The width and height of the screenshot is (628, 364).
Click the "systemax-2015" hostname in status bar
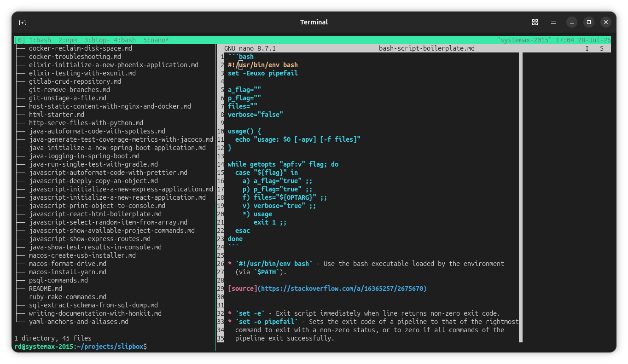524,40
